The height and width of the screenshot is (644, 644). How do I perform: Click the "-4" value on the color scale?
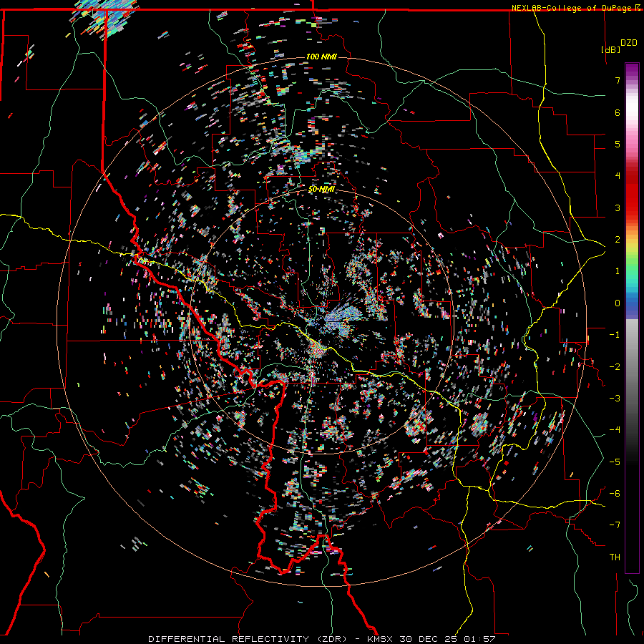(615, 430)
